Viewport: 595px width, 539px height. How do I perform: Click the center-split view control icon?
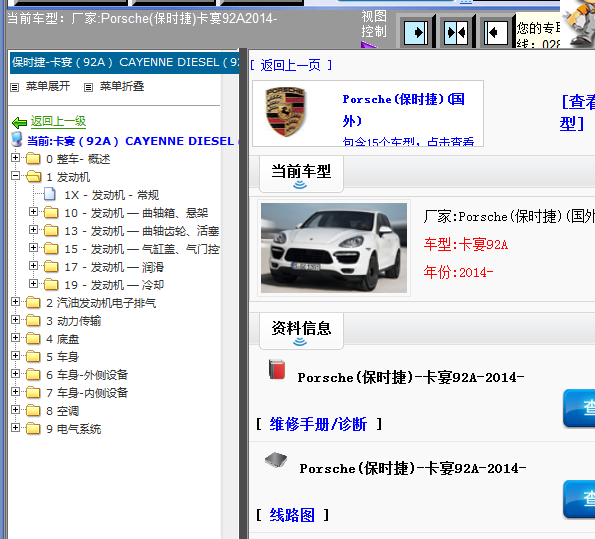coord(456,32)
